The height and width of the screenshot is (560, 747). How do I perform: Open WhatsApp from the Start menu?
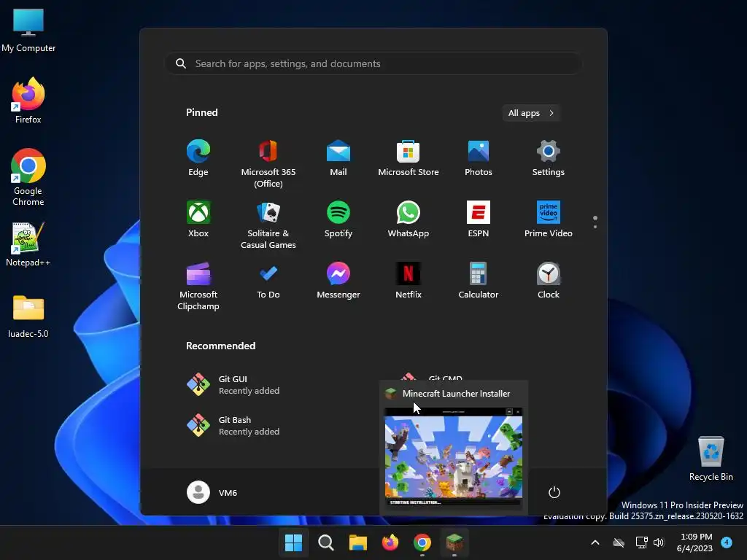pos(409,219)
